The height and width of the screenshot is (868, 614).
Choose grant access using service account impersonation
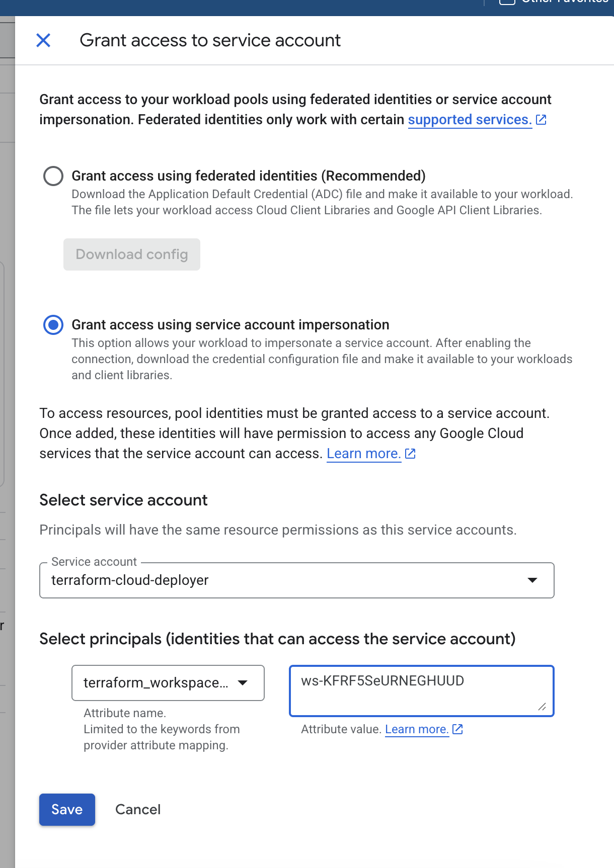click(x=53, y=325)
